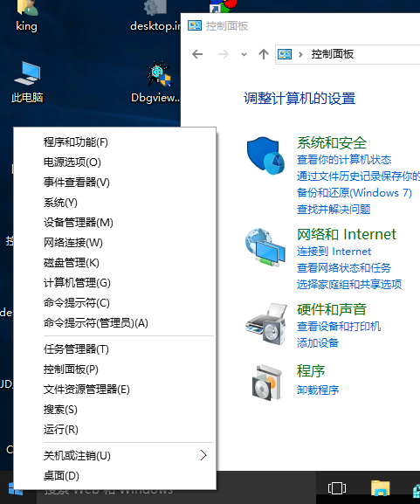The image size is (420, 504).
Task: Open 设备管理器(M) from the menu
Action: [x=114, y=223]
